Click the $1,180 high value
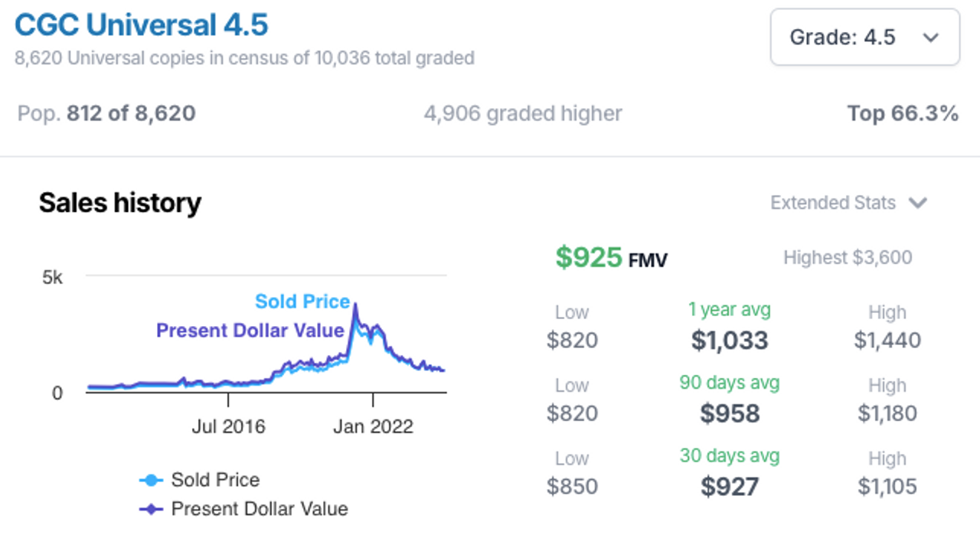980x538 pixels. click(887, 413)
